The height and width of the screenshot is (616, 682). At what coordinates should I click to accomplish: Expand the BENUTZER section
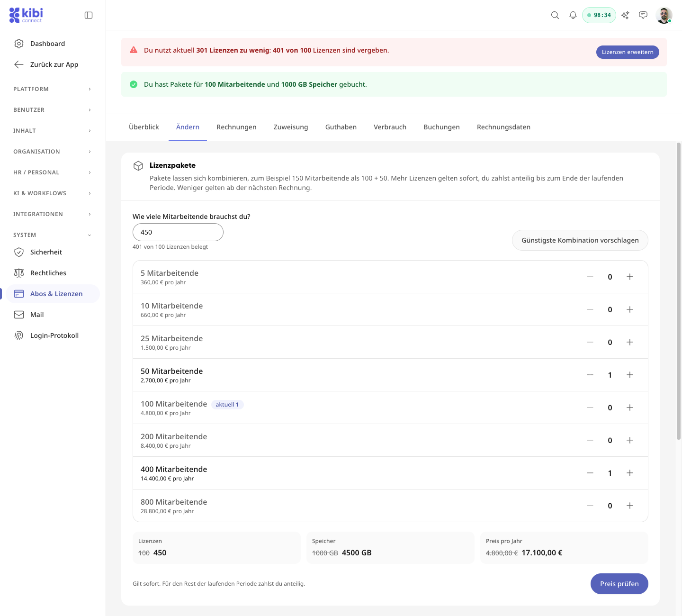coord(53,110)
